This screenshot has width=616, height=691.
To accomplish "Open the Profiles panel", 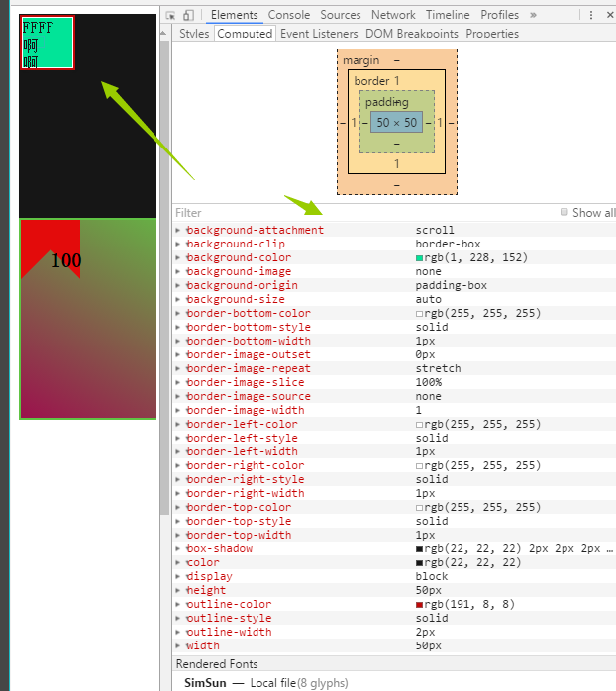I will [x=499, y=15].
